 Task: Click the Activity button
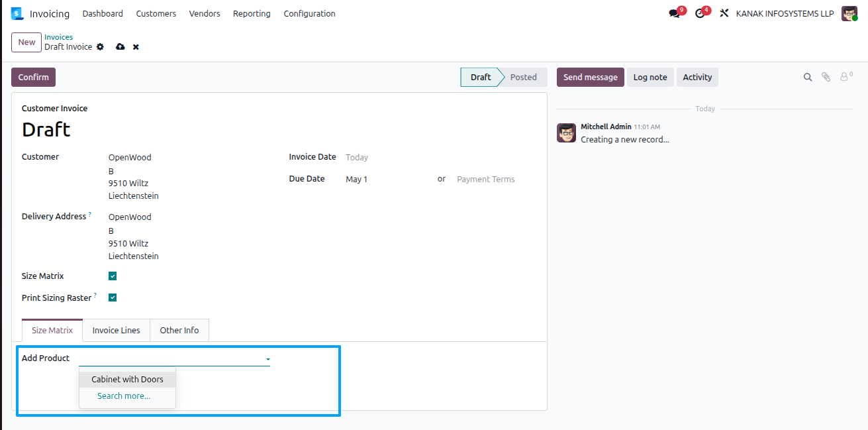(697, 78)
